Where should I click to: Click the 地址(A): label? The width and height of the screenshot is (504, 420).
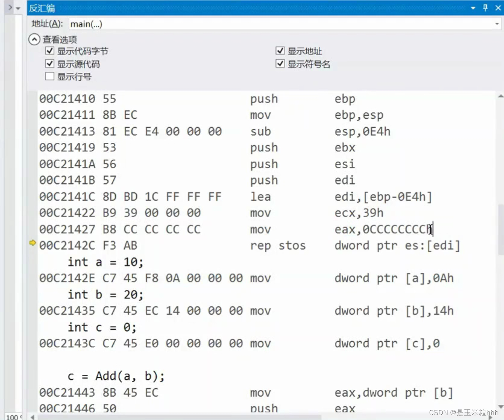point(47,24)
